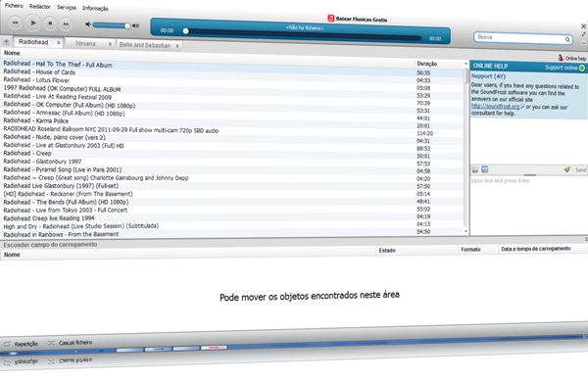Select Radiohead Creep live Reading 1994
588x379 pixels.
232,218
